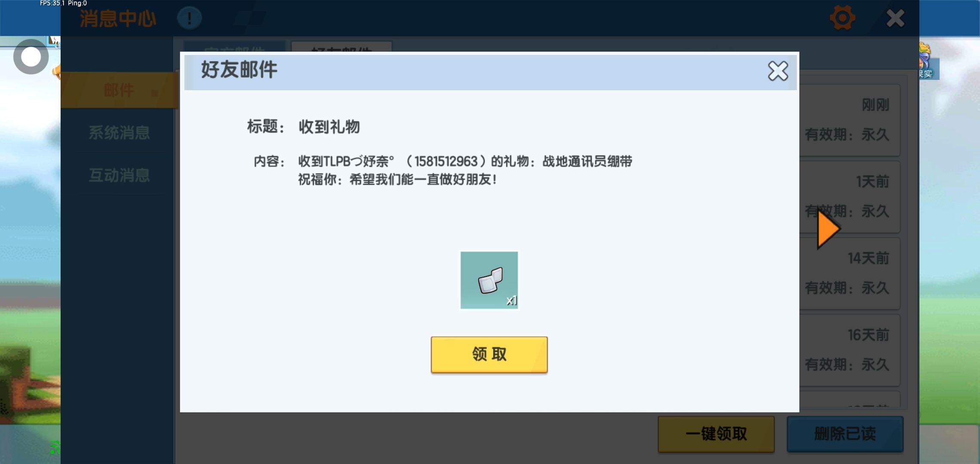This screenshot has width=980, height=464.
Task: Close the 好友邮件 dialog
Action: [778, 71]
